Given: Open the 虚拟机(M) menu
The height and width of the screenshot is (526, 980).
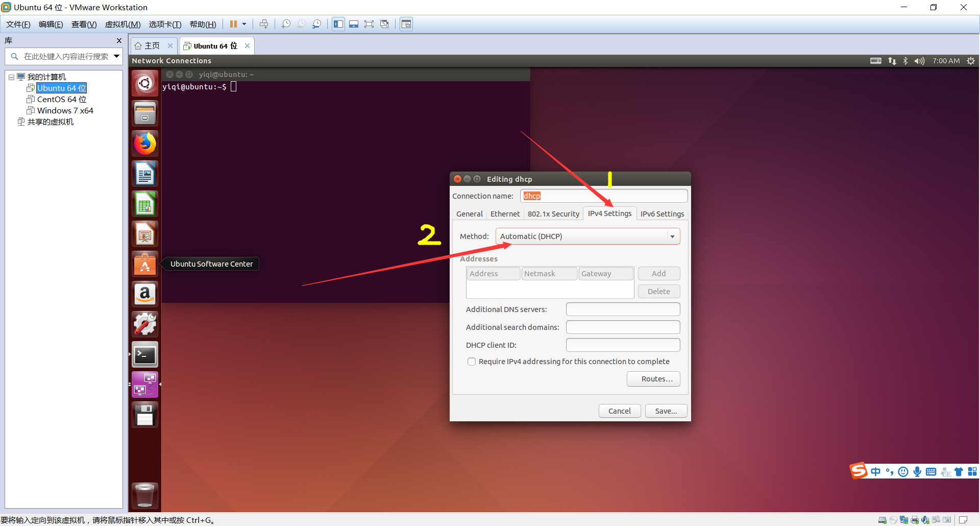Looking at the screenshot, I should (122, 25).
